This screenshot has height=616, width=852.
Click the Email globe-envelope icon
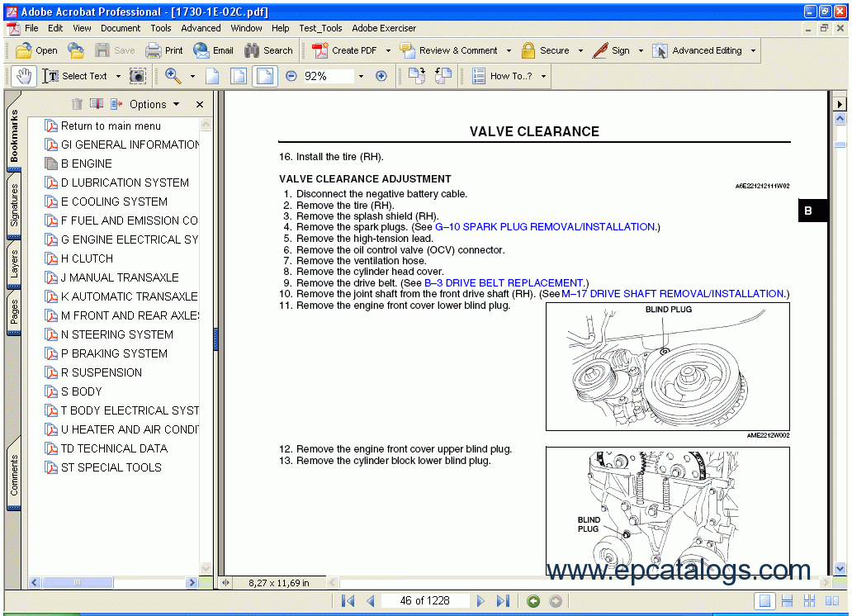click(x=201, y=50)
